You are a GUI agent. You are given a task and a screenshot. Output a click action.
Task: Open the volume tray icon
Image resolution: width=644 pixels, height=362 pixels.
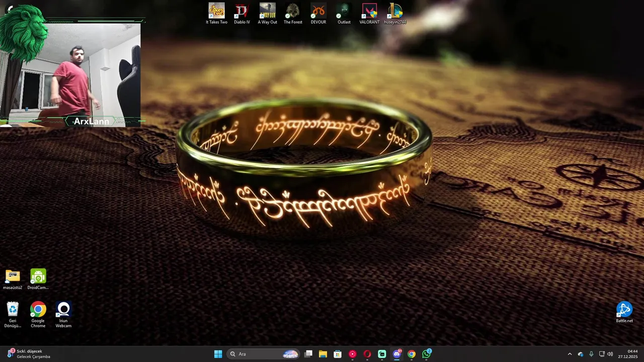[610, 354]
